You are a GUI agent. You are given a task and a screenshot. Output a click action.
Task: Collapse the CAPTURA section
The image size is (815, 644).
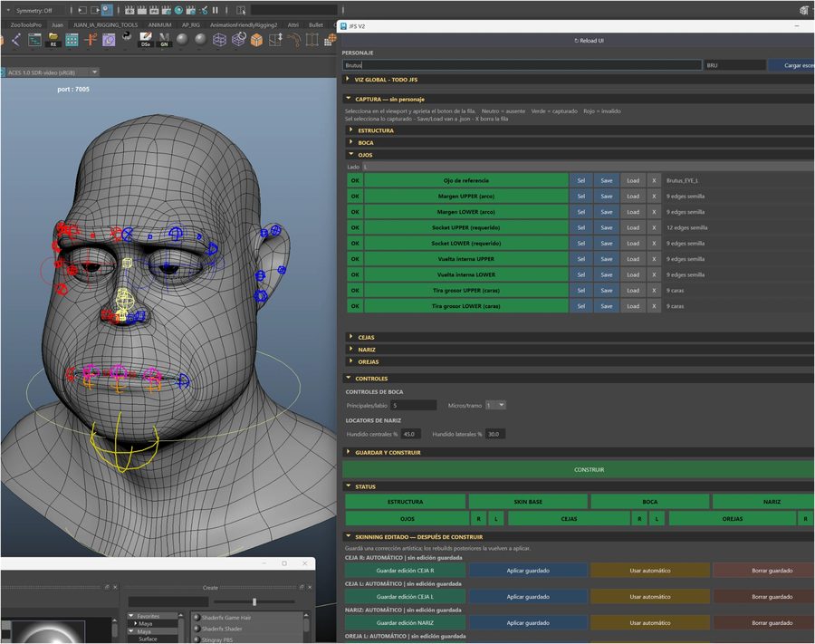pyautogui.click(x=348, y=98)
